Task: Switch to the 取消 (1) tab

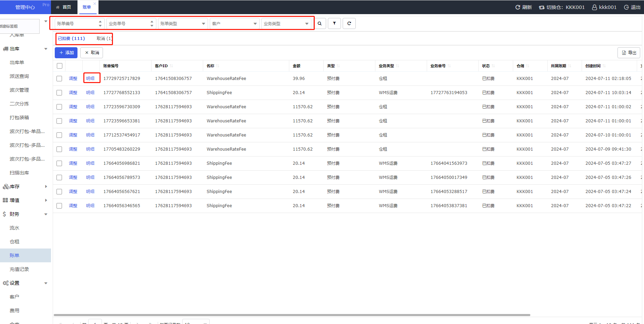Action: point(105,38)
